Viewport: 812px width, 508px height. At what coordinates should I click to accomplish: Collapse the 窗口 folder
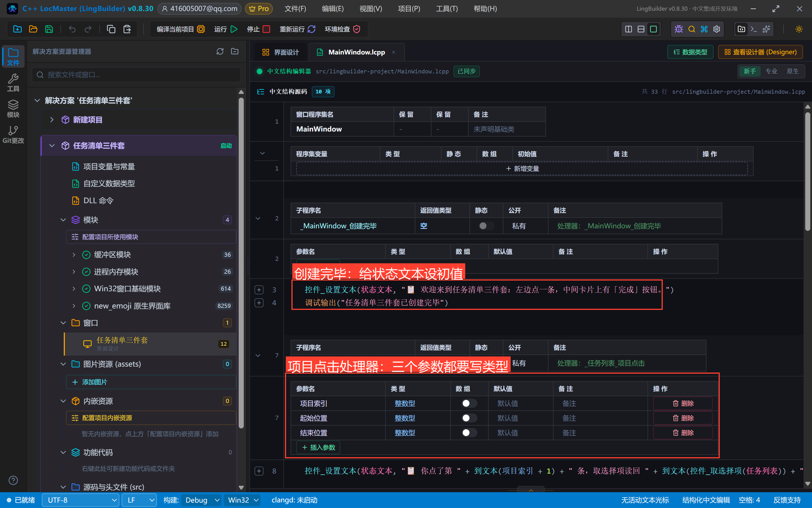click(63, 323)
